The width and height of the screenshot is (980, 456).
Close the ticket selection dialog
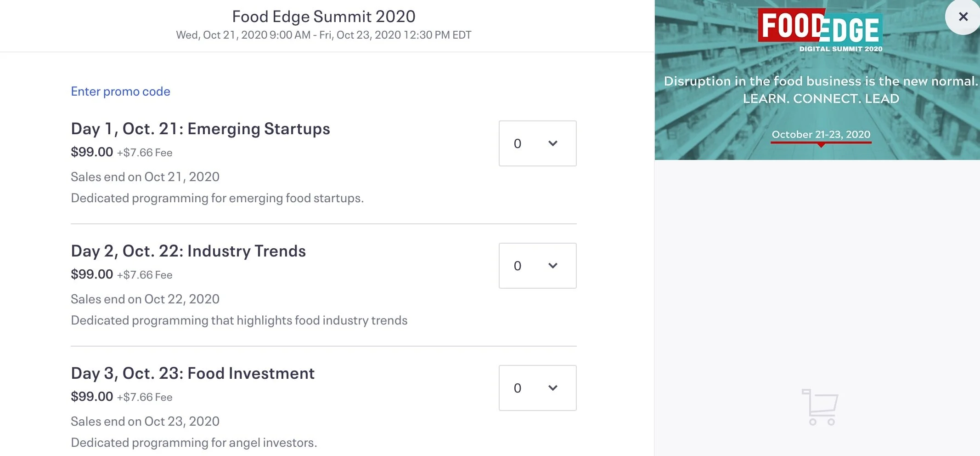[x=963, y=17]
